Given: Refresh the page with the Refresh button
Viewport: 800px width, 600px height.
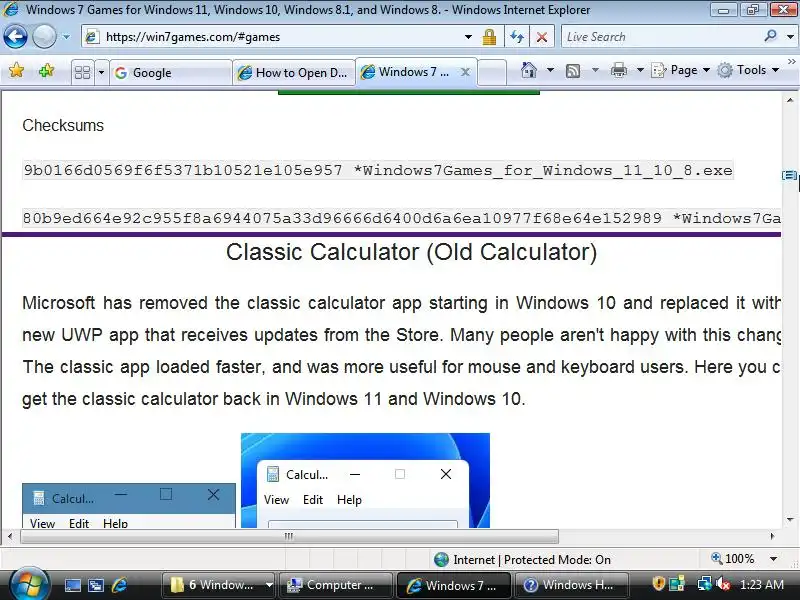Looking at the screenshot, I should point(517,37).
